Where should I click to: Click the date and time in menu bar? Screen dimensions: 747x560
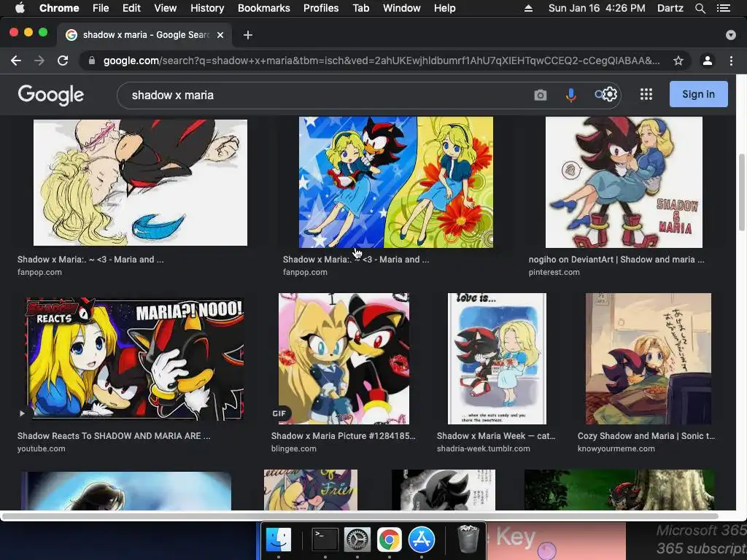597,8
